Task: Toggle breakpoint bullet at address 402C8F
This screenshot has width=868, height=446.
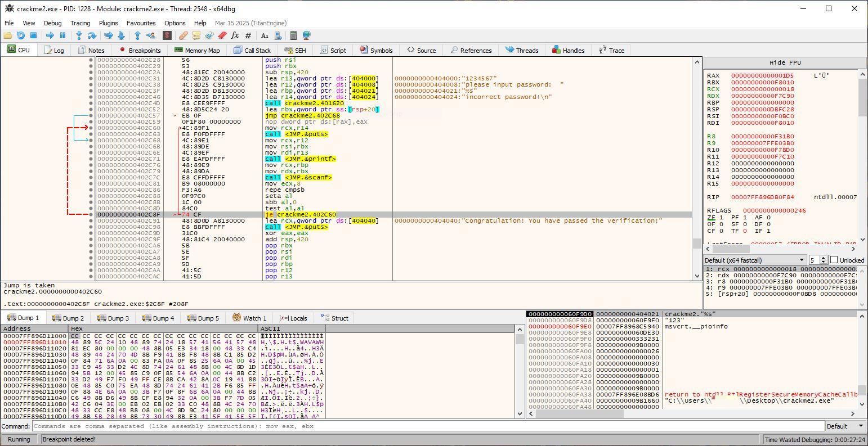Action: coord(91,214)
